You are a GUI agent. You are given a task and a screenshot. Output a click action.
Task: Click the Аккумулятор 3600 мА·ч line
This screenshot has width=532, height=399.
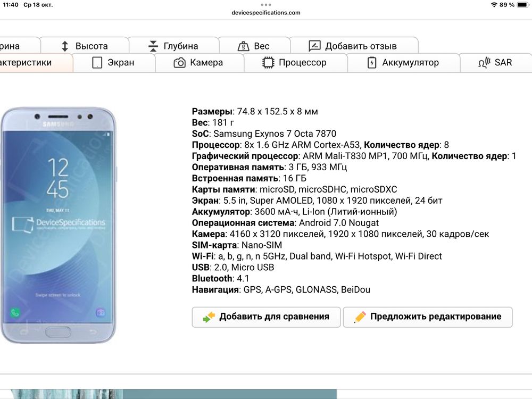click(x=295, y=212)
